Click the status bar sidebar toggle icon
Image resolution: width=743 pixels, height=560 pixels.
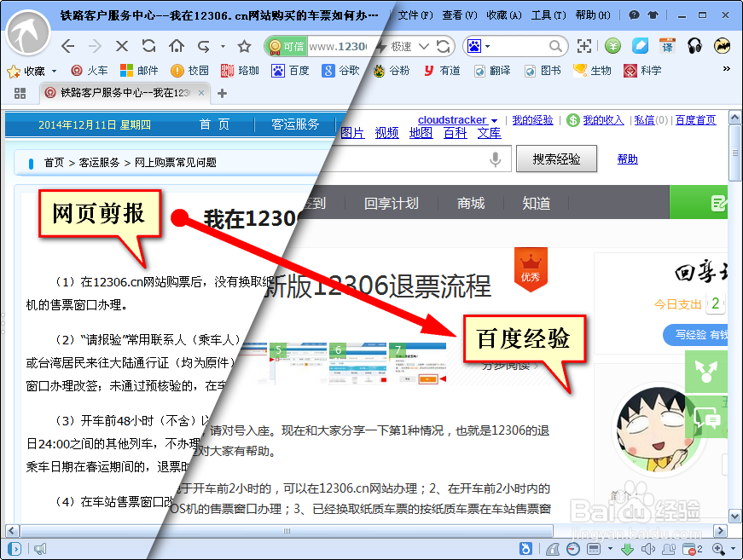pos(15,549)
